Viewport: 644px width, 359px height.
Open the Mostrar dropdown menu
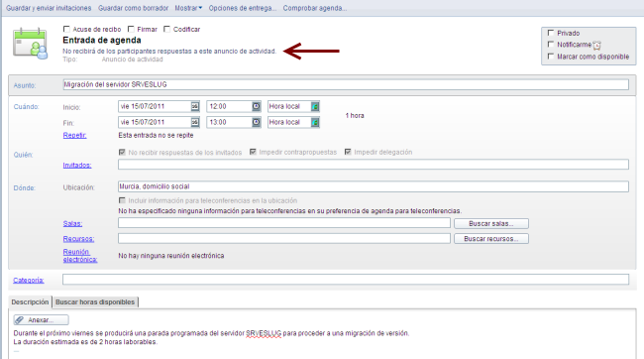pos(188,8)
